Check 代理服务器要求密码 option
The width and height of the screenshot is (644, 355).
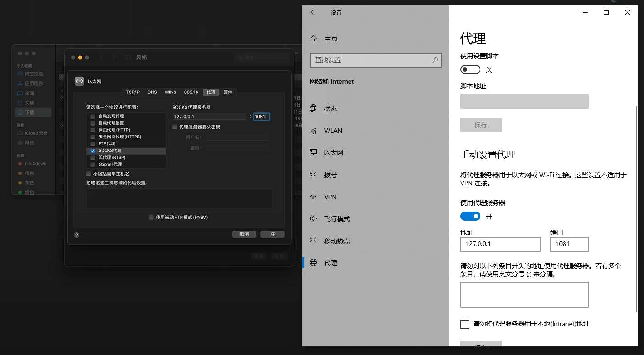click(175, 127)
